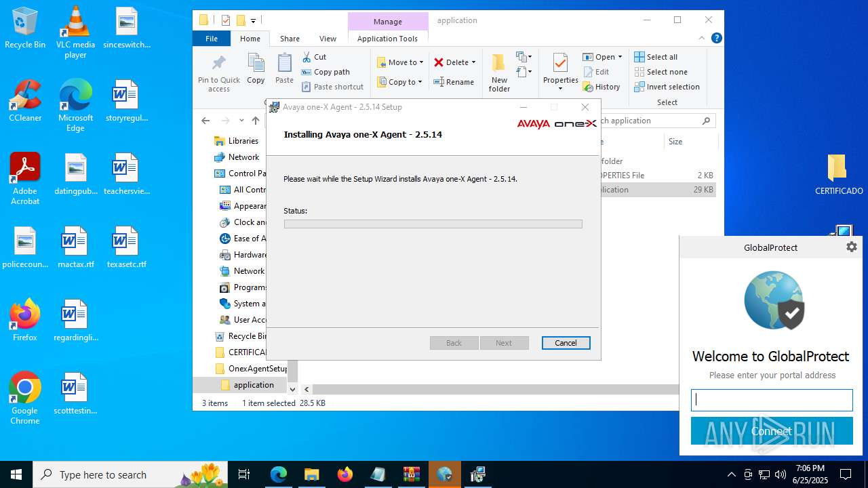Open the mactax.rtf desktop file
The height and width of the screenshot is (488, 868).
pos(75,247)
